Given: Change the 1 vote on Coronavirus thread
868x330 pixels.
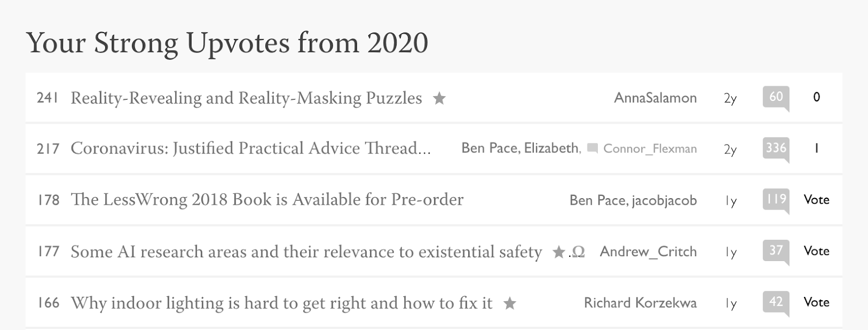Looking at the screenshot, I should (x=816, y=148).
